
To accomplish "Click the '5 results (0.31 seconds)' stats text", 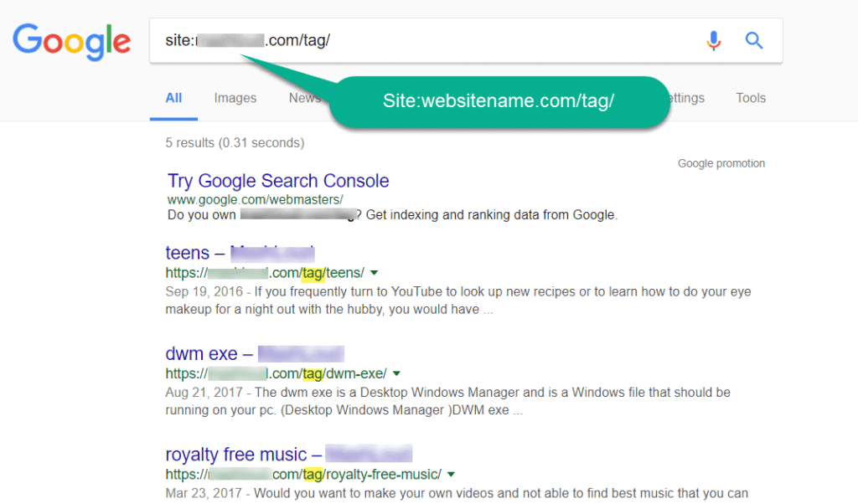I will click(235, 143).
